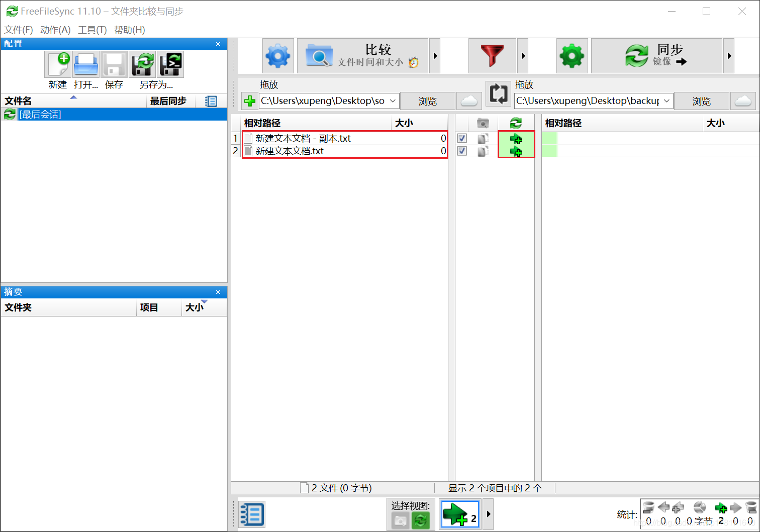This screenshot has height=532, width=760.
Task: Select row number 1 header
Action: [x=236, y=138]
